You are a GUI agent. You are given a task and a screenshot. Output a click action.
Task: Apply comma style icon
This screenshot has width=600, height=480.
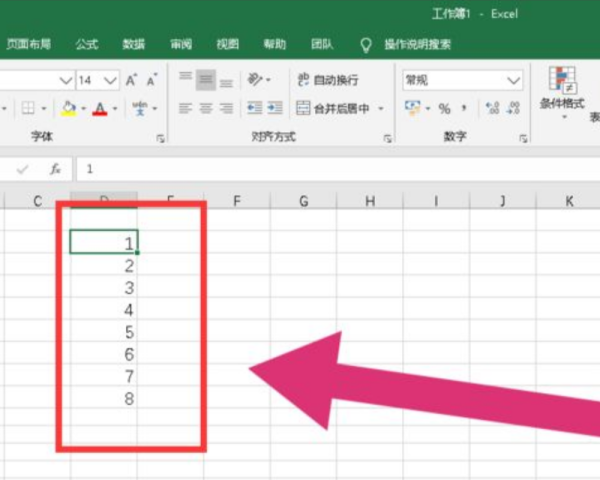pyautogui.click(x=464, y=109)
